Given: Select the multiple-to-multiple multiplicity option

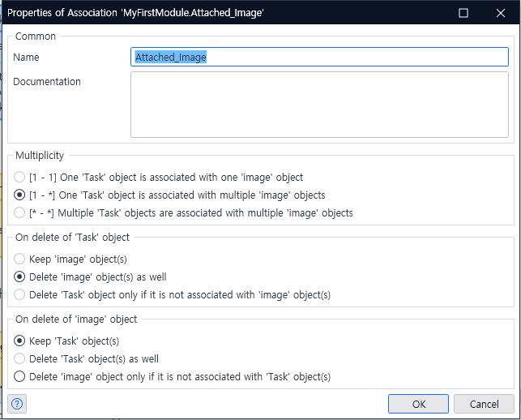Looking at the screenshot, I should pos(20,213).
